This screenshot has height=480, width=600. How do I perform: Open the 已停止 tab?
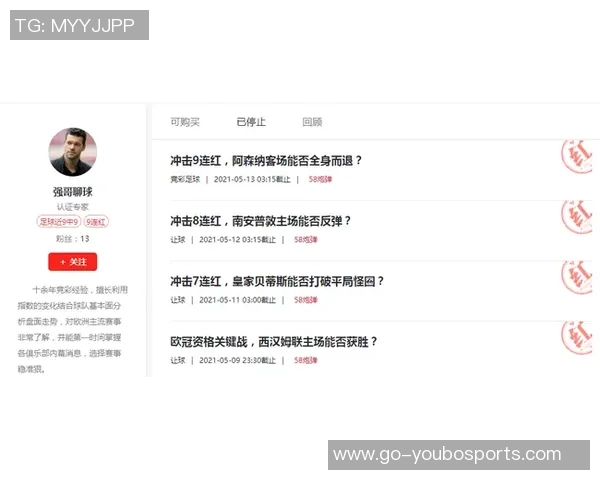(x=251, y=122)
